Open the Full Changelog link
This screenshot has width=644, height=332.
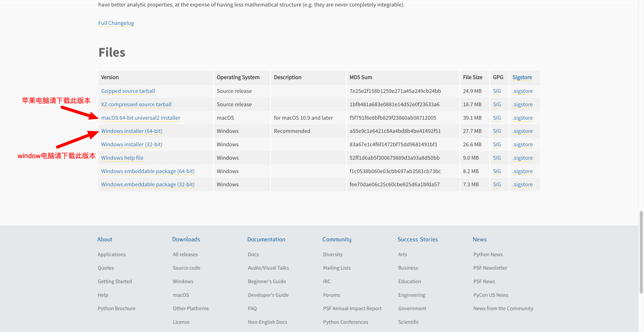click(x=116, y=23)
